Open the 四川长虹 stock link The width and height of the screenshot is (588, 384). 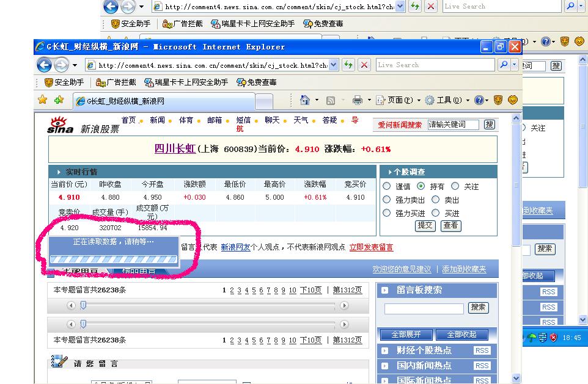[x=175, y=149]
